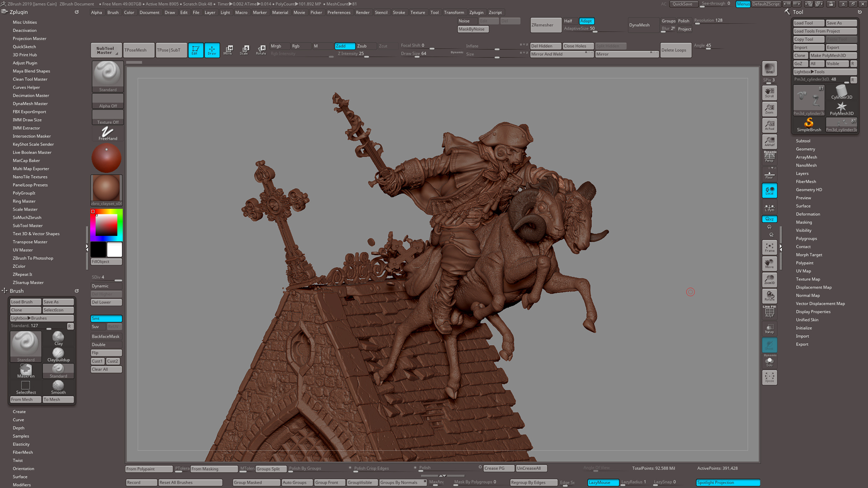This screenshot has width=868, height=488.
Task: Select the Clay brush icon
Action: point(58,338)
